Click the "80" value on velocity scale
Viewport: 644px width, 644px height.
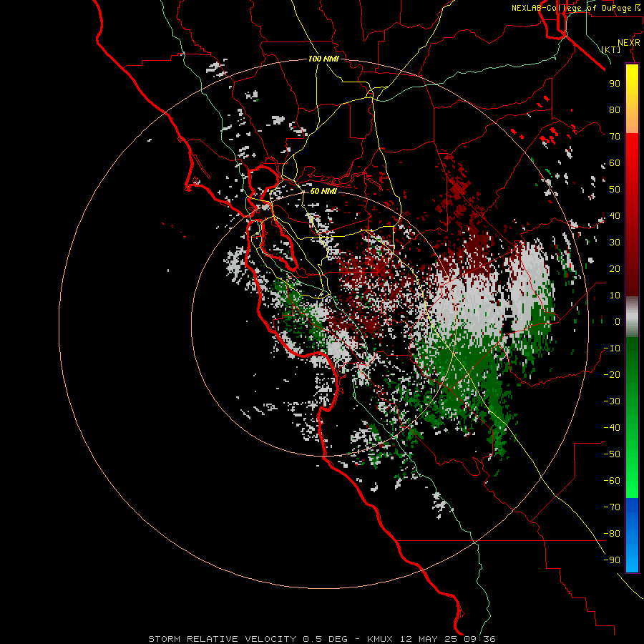[615, 109]
